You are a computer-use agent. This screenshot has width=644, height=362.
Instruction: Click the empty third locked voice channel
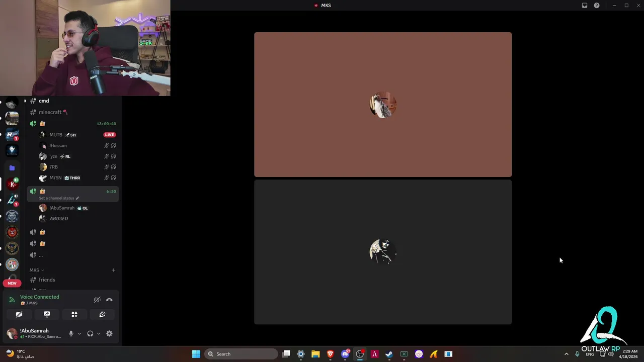73,232
